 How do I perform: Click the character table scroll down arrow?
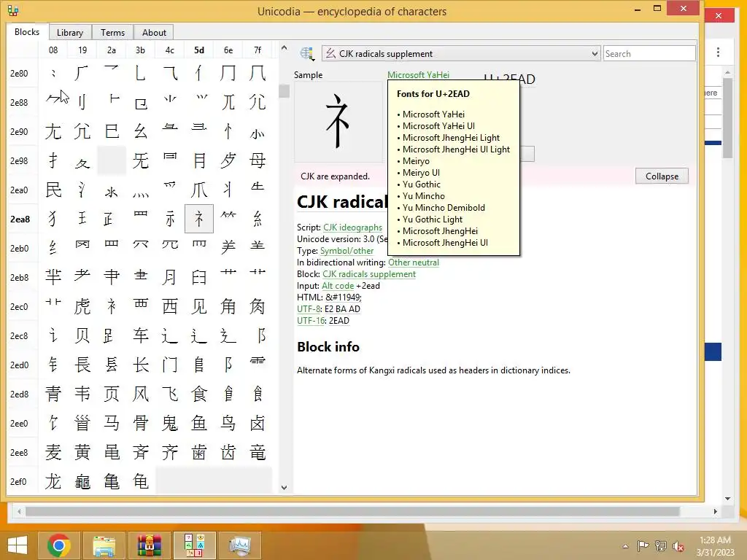(x=284, y=488)
